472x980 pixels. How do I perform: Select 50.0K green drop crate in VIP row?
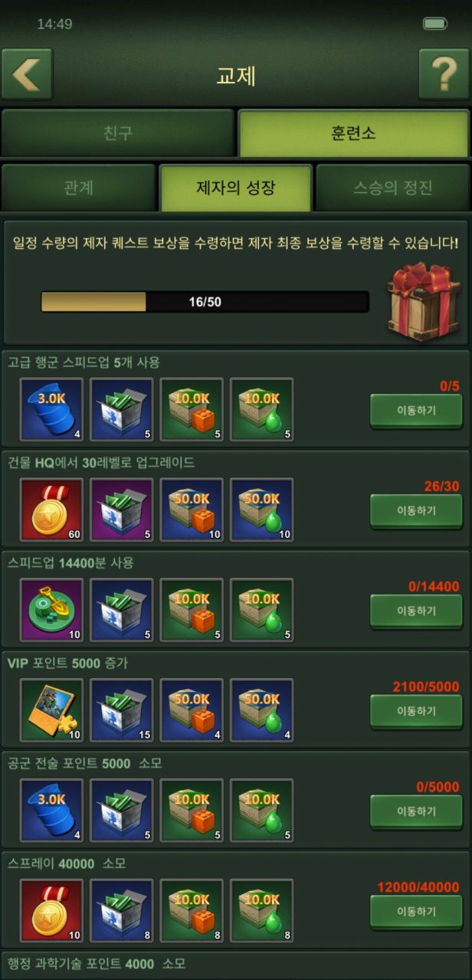point(261,710)
